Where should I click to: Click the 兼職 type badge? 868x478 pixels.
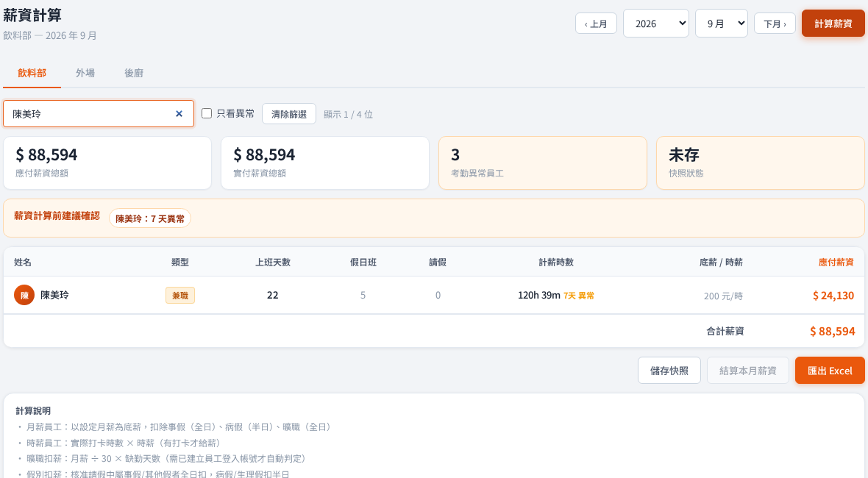[x=180, y=296]
